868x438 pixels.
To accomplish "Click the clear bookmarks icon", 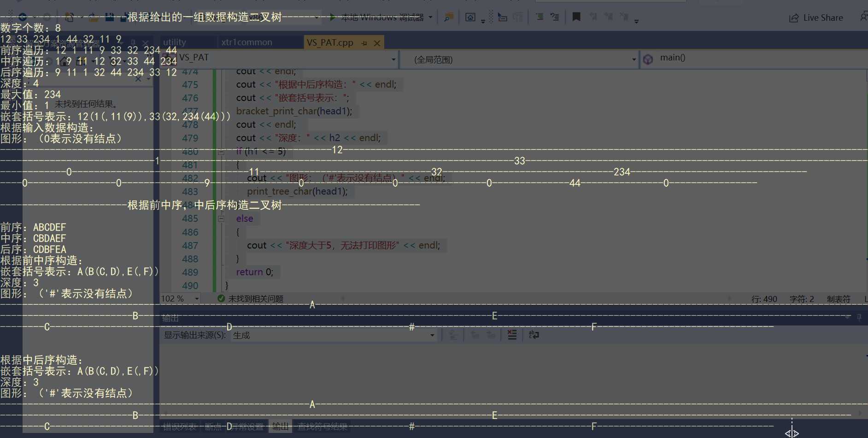I will (x=624, y=17).
